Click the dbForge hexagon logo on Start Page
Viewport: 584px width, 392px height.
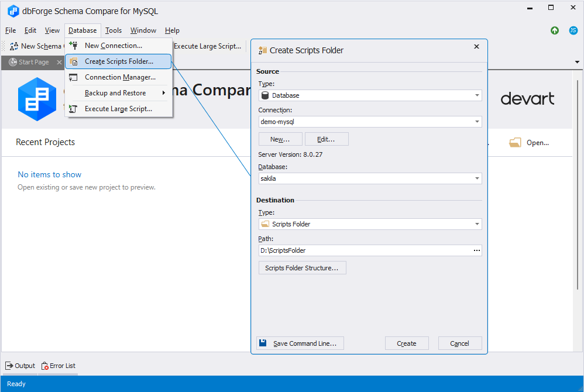37,99
